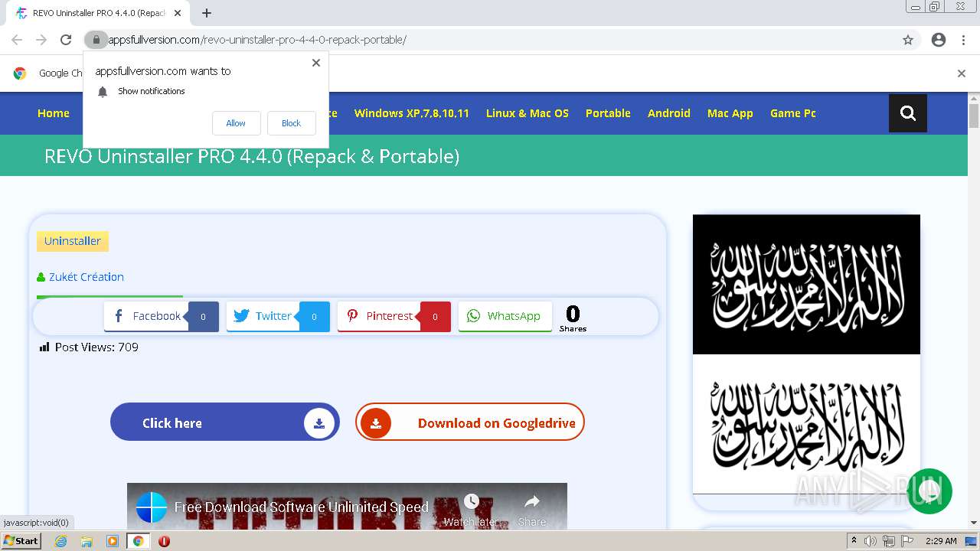Open the white sidebar banner image

pos(806,424)
